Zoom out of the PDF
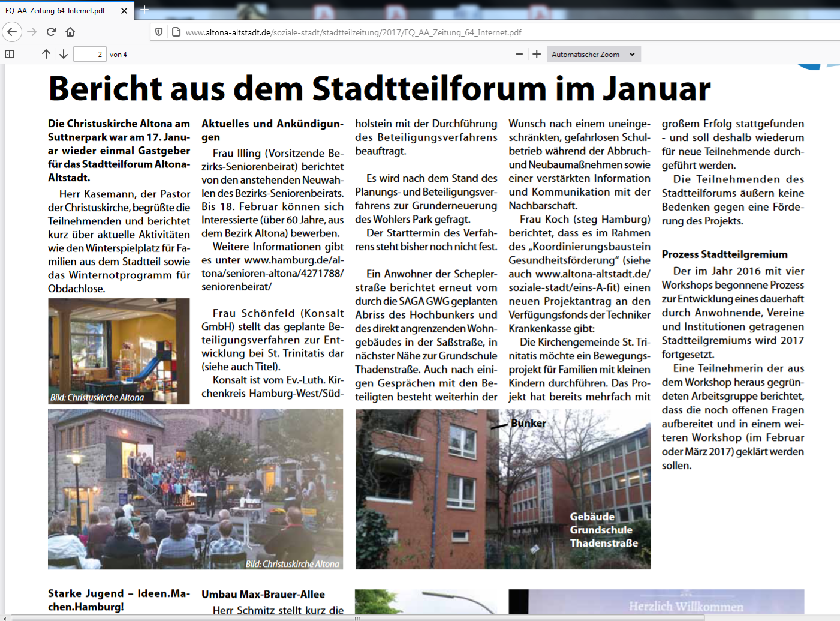840x621 pixels. coord(519,54)
